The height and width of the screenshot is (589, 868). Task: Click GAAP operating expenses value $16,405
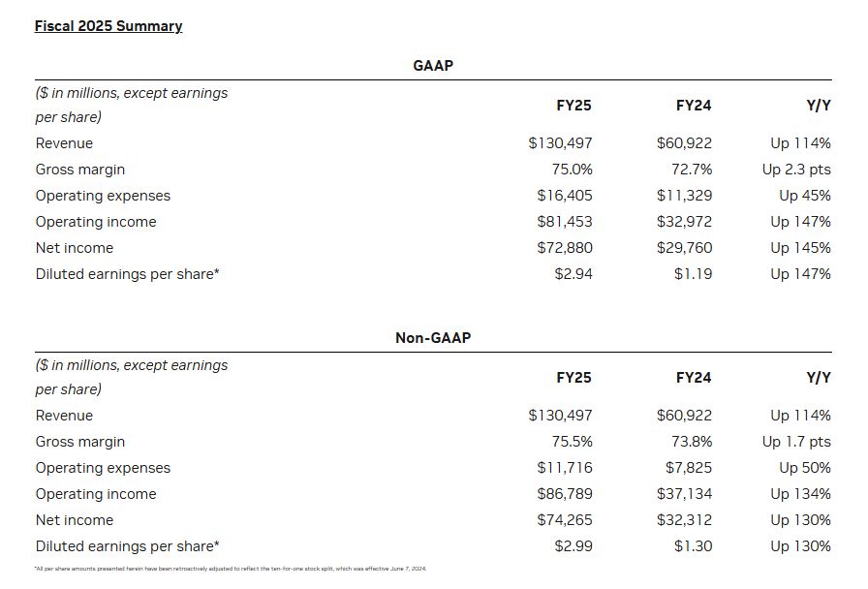[564, 196]
